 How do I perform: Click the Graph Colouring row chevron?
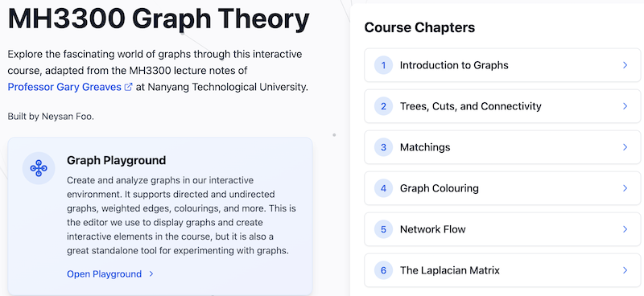click(625, 188)
